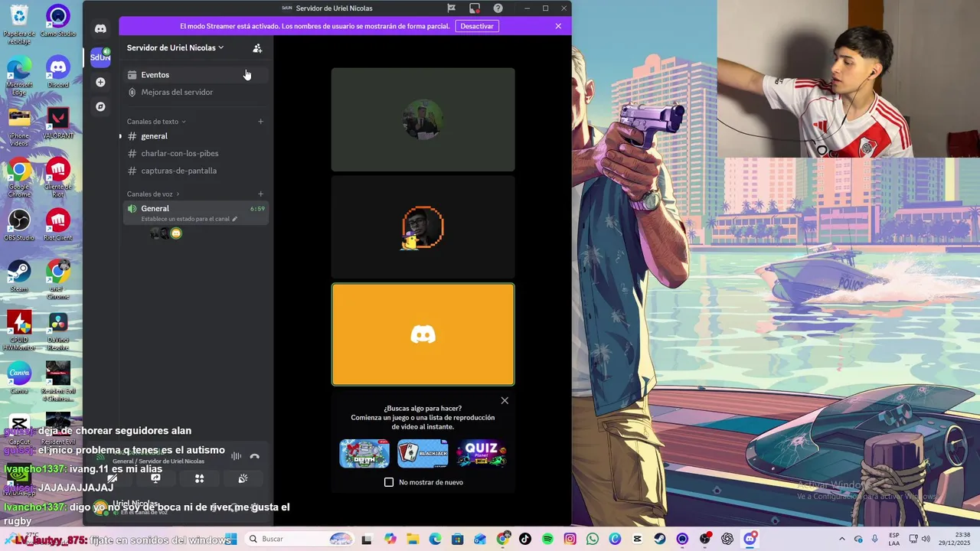This screenshot has width=980, height=551.
Task: Toggle noise suppression waveform icon
Action: (x=236, y=456)
